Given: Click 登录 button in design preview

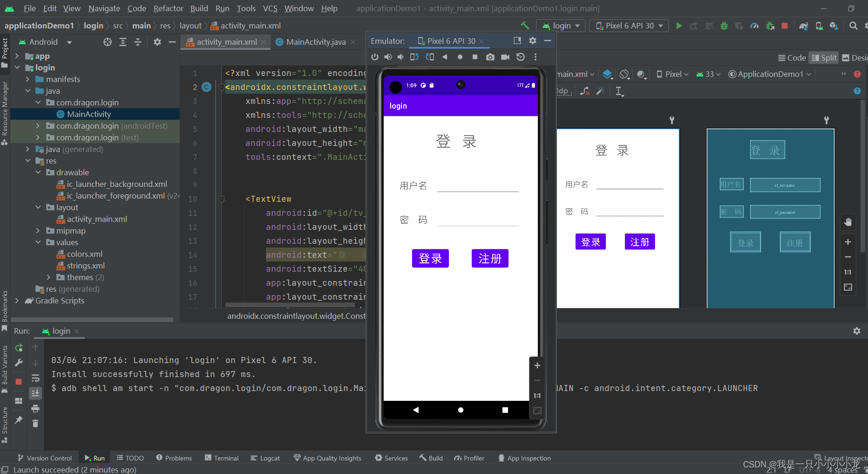Looking at the screenshot, I should click(x=590, y=242).
